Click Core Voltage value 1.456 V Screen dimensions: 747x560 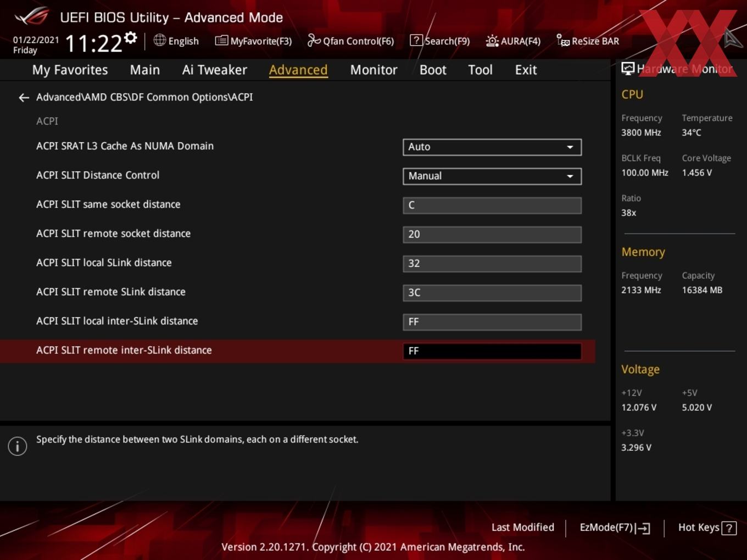pos(697,172)
